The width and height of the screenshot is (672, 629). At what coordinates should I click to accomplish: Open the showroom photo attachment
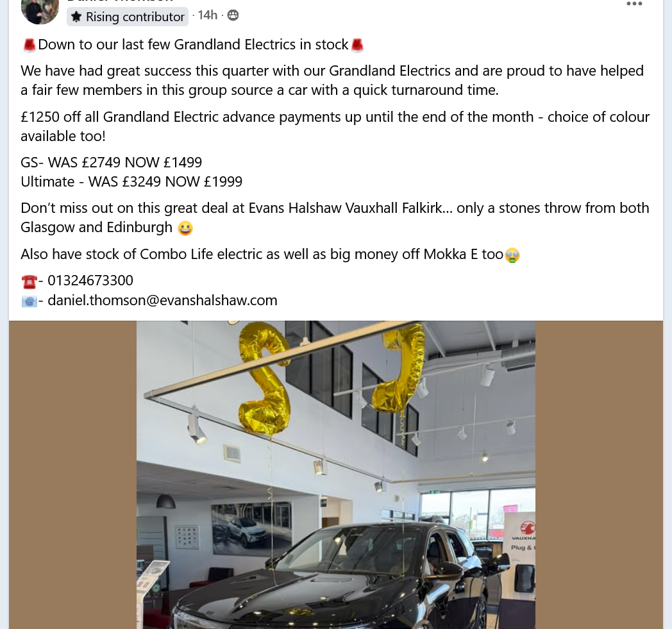(336, 474)
